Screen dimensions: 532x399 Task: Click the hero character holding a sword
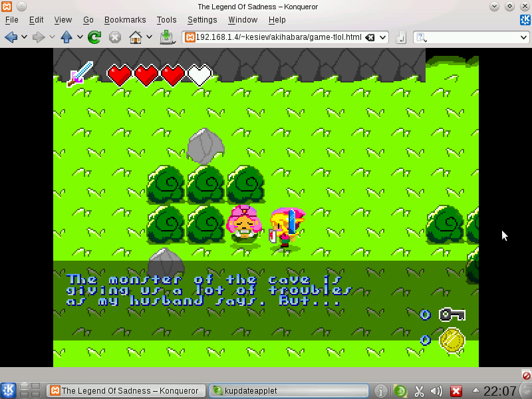pos(287,227)
